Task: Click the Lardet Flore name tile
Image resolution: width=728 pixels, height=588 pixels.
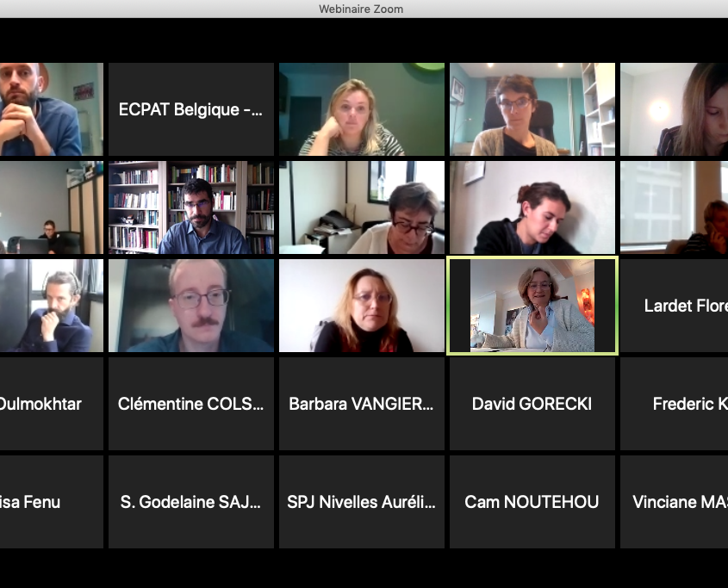Action: (674, 306)
